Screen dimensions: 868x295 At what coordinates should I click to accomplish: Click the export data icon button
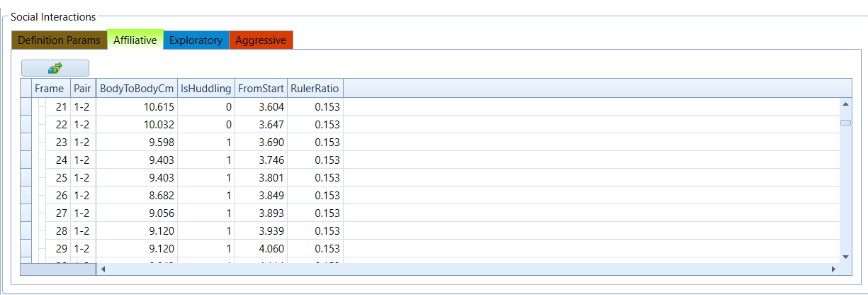coord(55,68)
